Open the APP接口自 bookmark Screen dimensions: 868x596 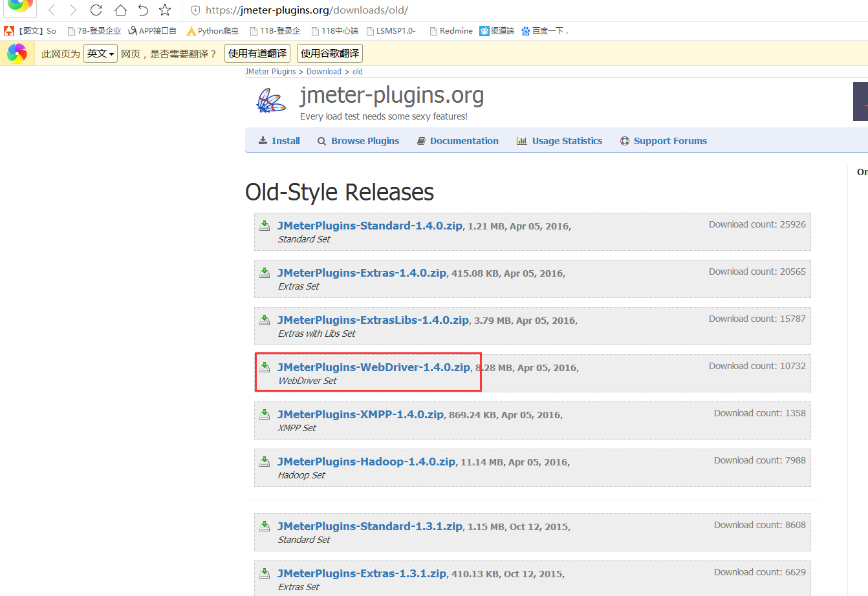click(153, 31)
